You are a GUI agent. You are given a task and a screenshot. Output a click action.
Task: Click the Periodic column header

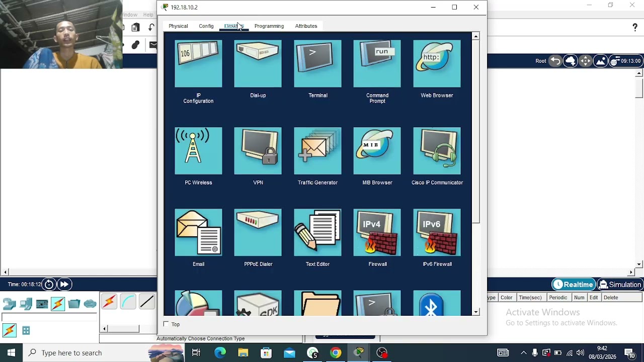558,298
